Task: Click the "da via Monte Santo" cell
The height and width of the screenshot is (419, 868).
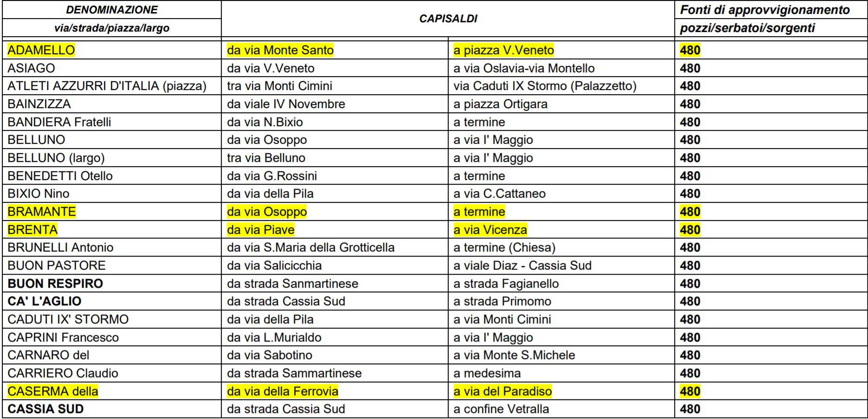Action: click(x=280, y=50)
